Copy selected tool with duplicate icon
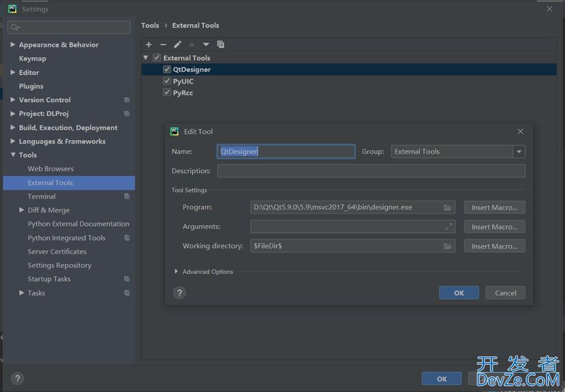 [220, 44]
